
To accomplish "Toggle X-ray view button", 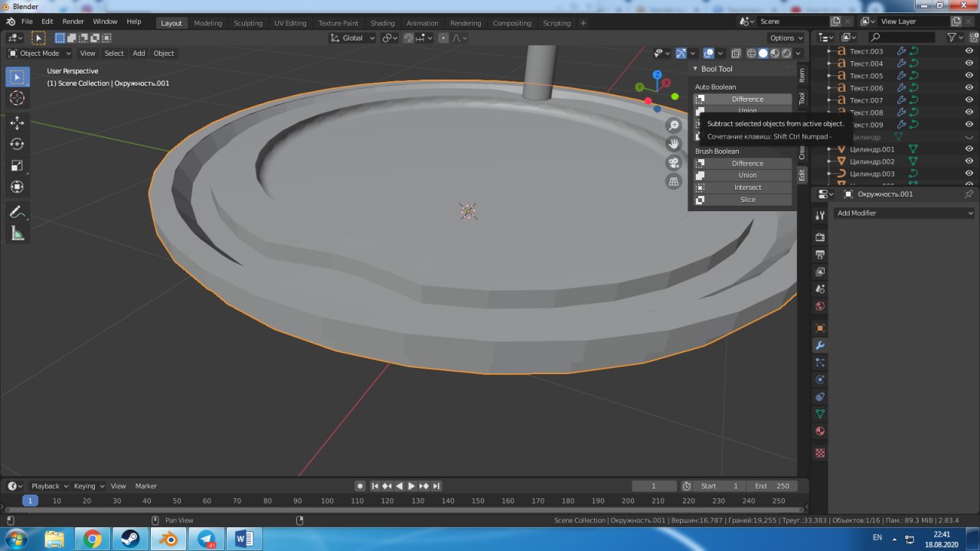I will [736, 54].
